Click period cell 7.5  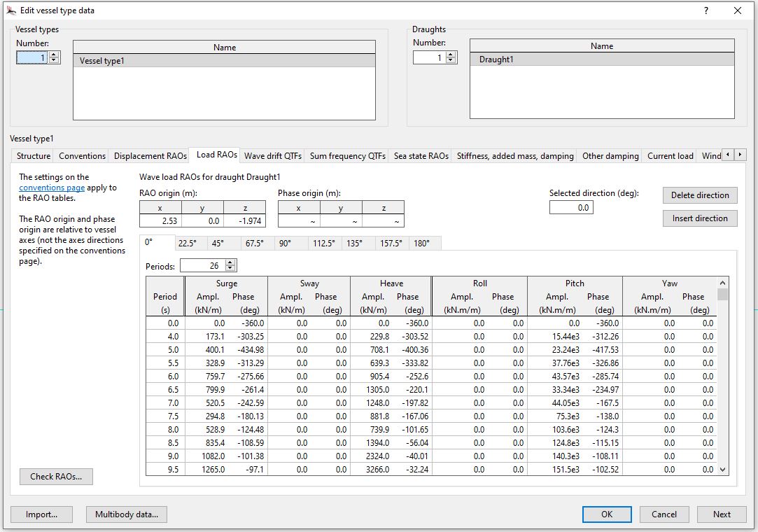tap(165, 416)
